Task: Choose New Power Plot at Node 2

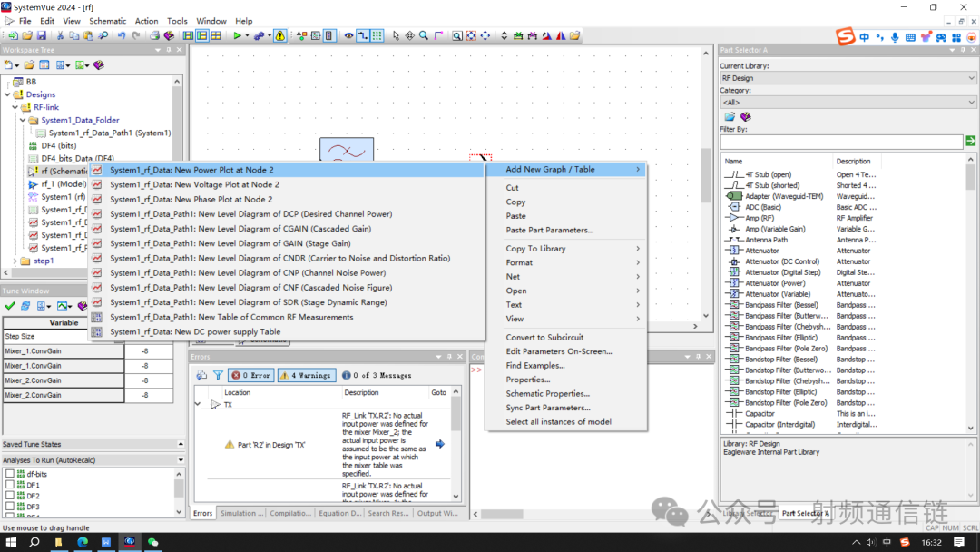Action: coord(288,170)
